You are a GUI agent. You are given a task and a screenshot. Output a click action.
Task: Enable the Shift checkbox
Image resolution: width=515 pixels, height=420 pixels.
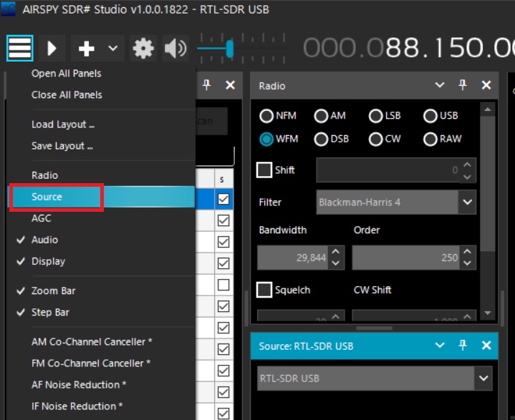[x=264, y=170]
